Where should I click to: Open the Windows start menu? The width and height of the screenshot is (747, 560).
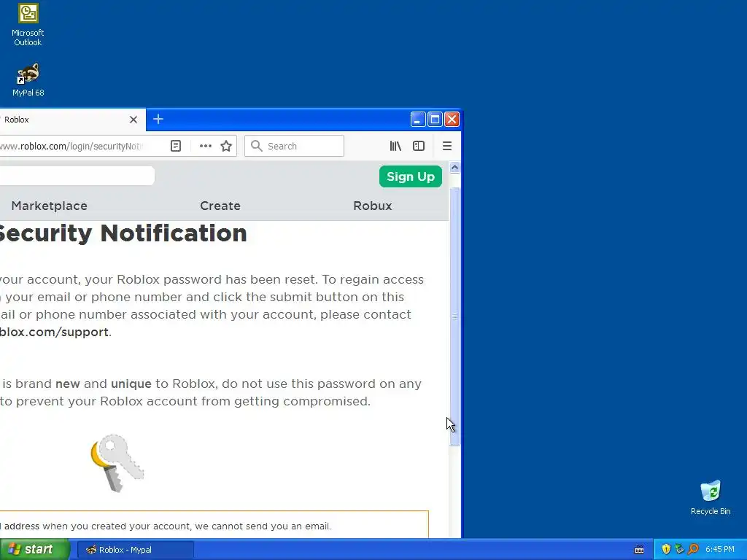click(x=34, y=550)
